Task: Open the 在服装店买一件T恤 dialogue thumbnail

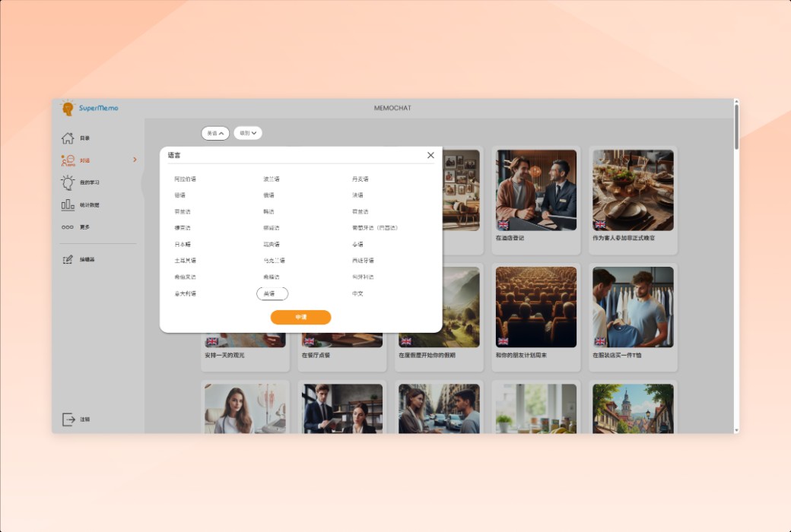Action: (x=633, y=307)
